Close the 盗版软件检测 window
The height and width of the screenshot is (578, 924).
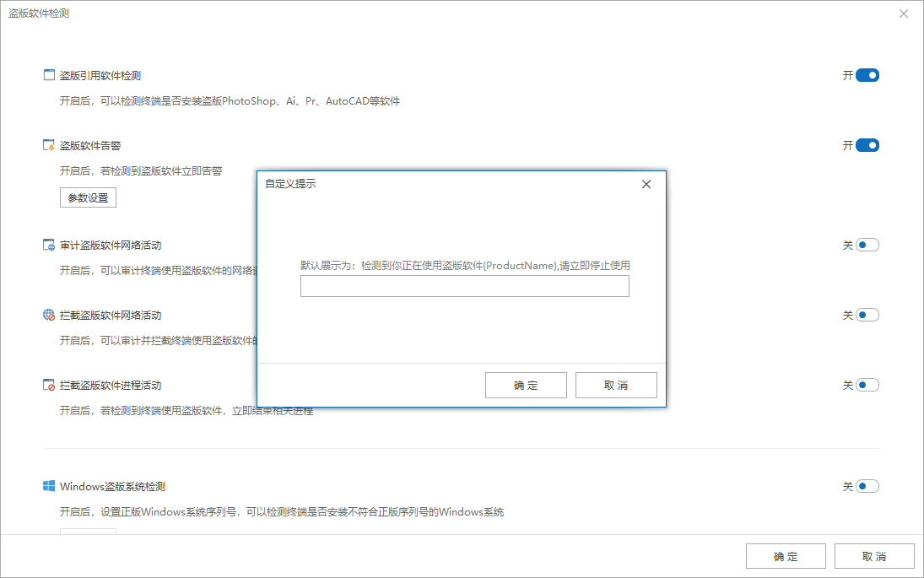tap(904, 14)
